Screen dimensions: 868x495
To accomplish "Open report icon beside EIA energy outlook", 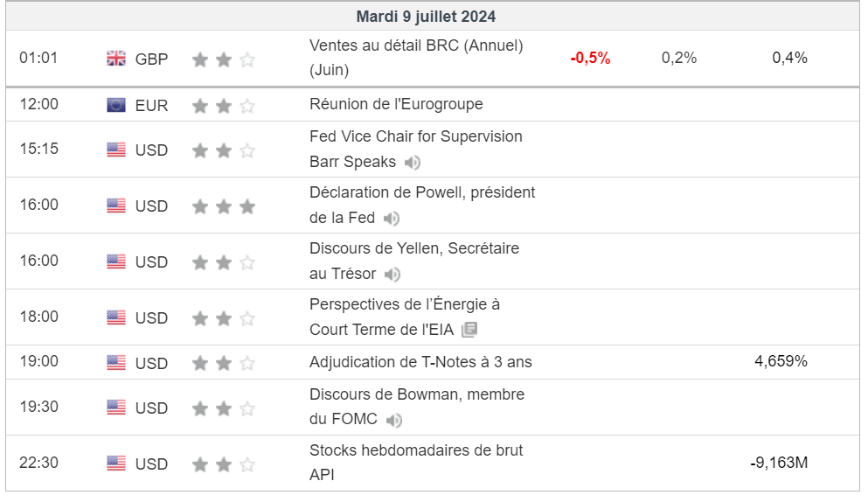I will click(x=469, y=330).
